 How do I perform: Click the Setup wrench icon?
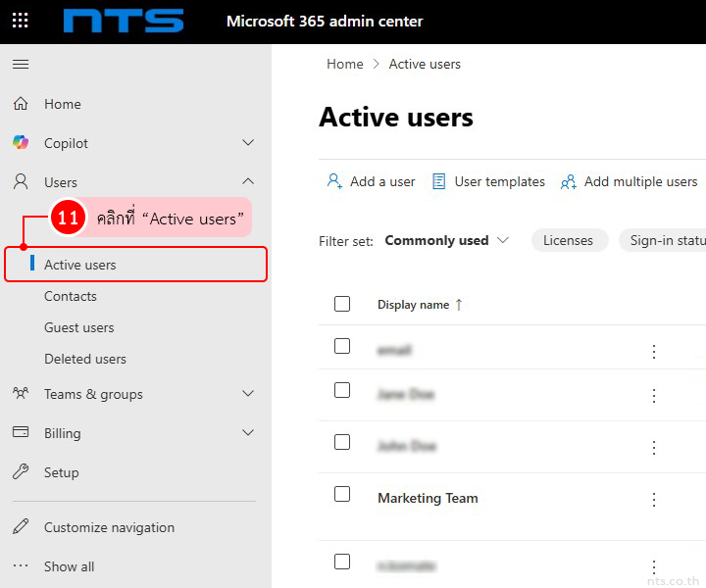21,472
